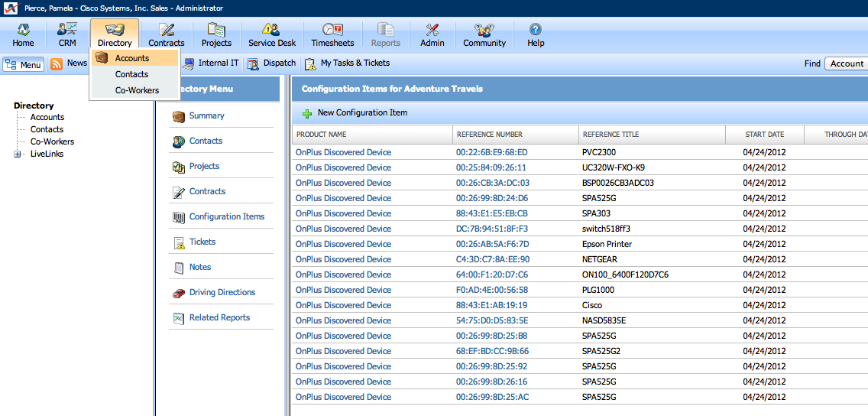Click the NASD5835E reference title cell
The height and width of the screenshot is (416, 868).
point(604,320)
